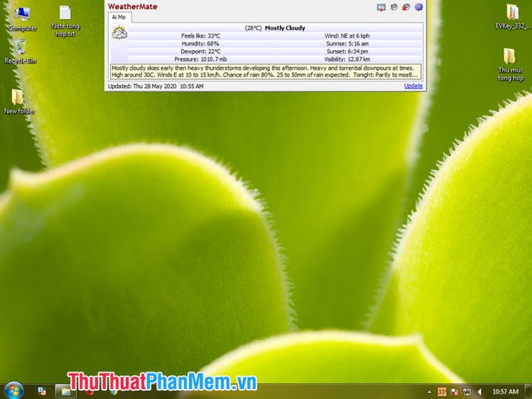This screenshot has width=532, height=399.
Task: Click the 'Humidity: 68%' reading
Action: (x=200, y=43)
